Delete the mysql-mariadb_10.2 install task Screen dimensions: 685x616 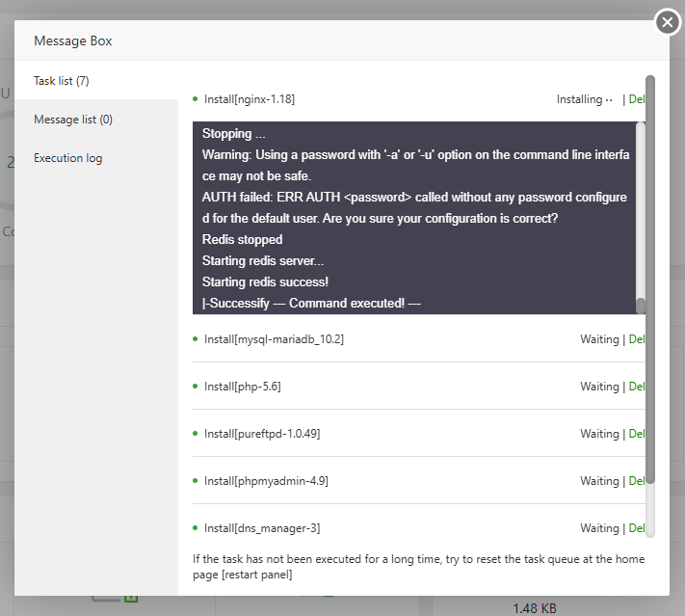636,339
